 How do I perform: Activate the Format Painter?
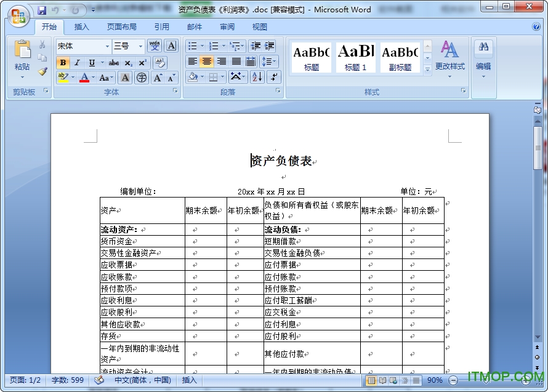pyautogui.click(x=41, y=72)
